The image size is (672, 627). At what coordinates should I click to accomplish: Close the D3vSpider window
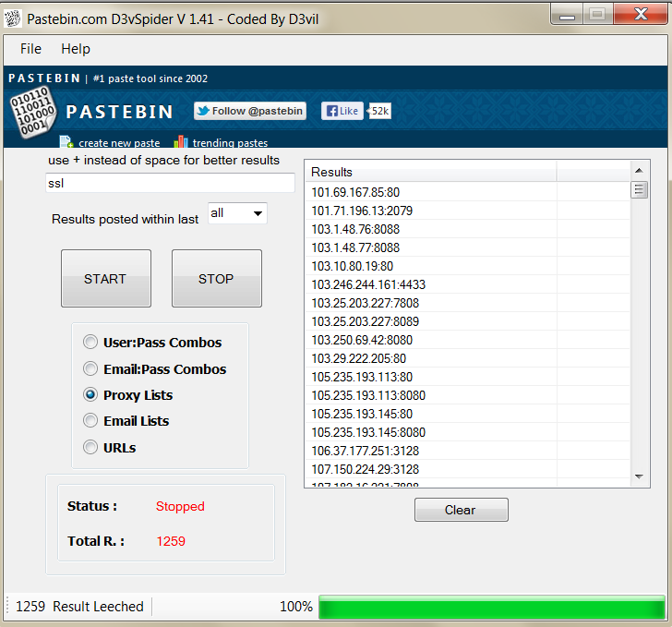click(x=641, y=14)
